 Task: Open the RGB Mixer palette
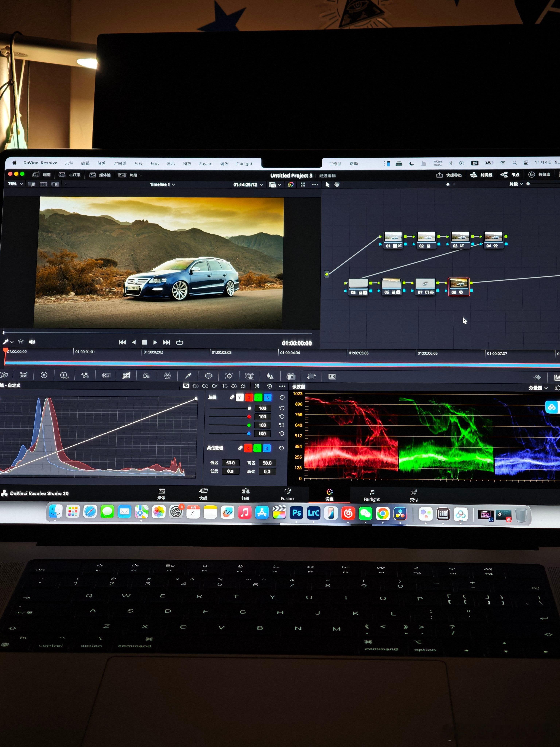pos(85,375)
